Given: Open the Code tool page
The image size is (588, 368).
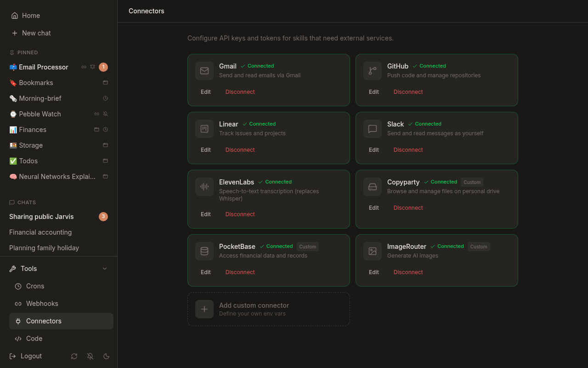Looking at the screenshot, I should (x=61, y=339).
